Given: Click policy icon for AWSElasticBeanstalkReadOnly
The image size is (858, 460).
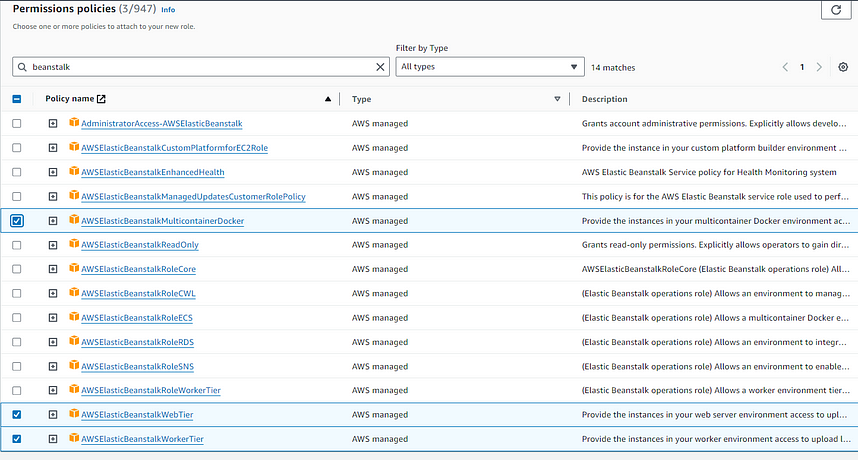Looking at the screenshot, I should pyautogui.click(x=74, y=244).
